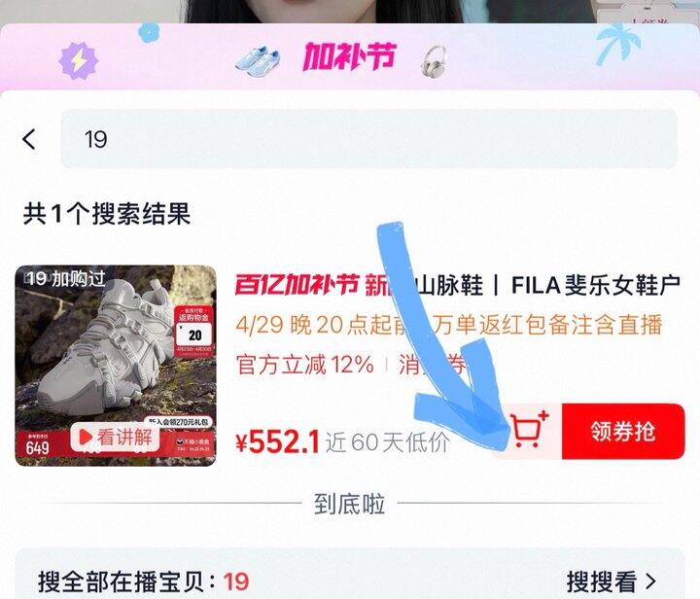The image size is (700, 599).
Task: Tap the 消费券 coupon tag
Action: [432, 365]
